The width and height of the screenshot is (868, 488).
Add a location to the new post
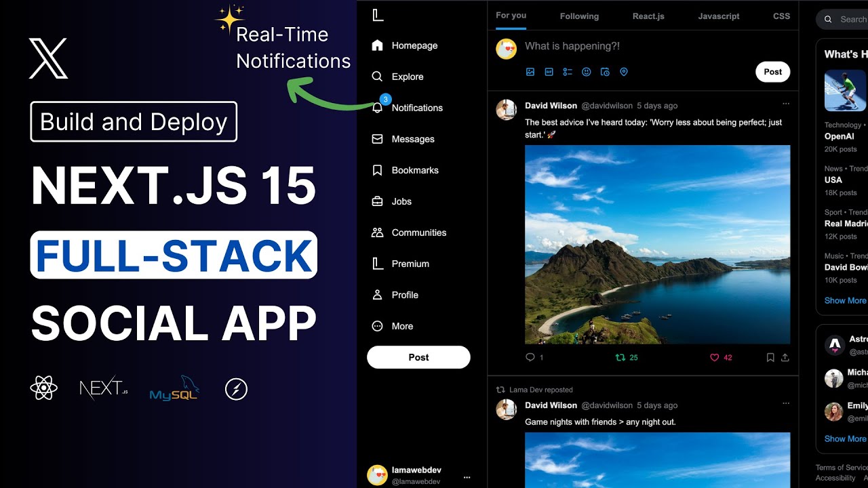click(x=624, y=72)
